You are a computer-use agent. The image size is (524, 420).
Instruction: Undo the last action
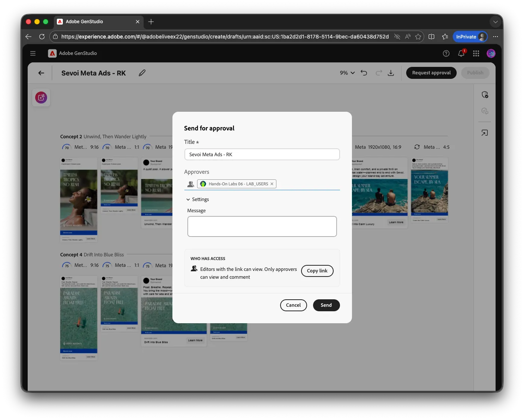(364, 73)
